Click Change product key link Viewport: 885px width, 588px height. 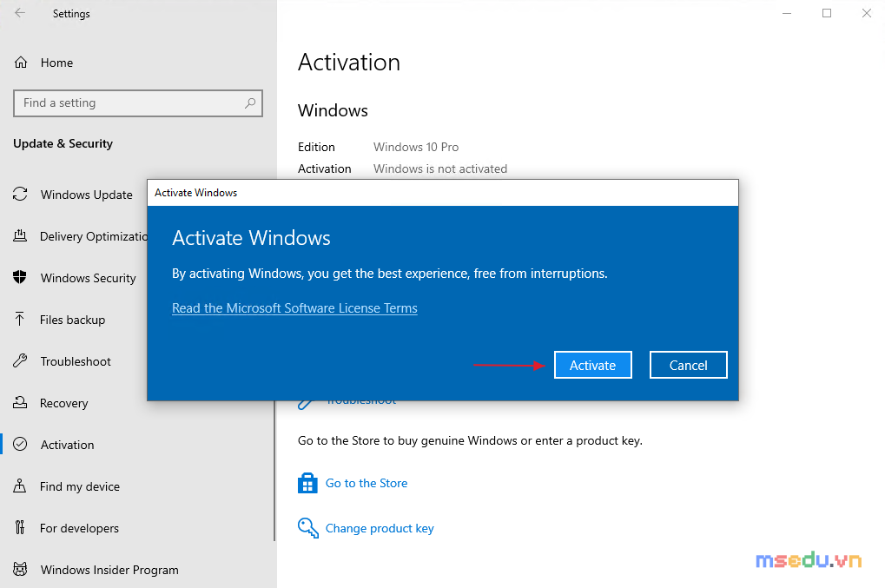click(x=380, y=528)
